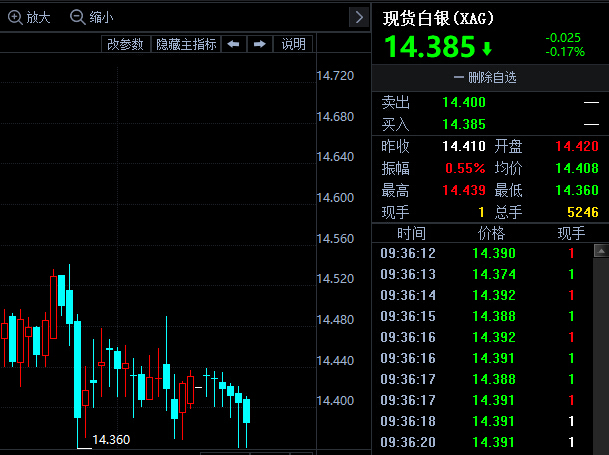
Task: Click the 时间 column header
Action: pyautogui.click(x=411, y=234)
